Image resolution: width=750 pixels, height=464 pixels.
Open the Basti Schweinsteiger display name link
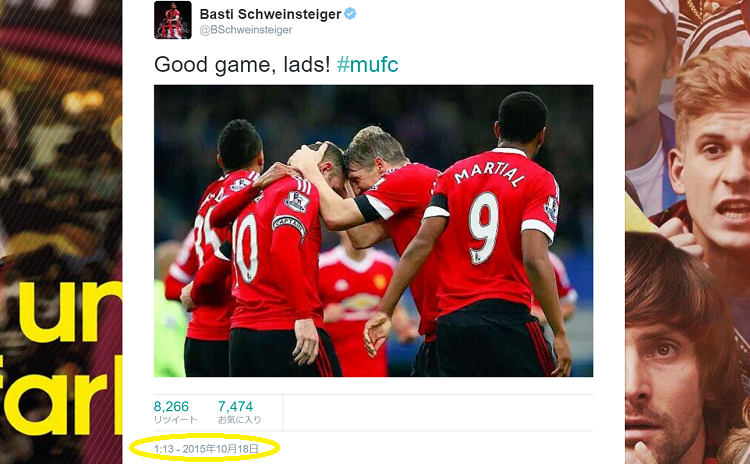click(x=270, y=14)
